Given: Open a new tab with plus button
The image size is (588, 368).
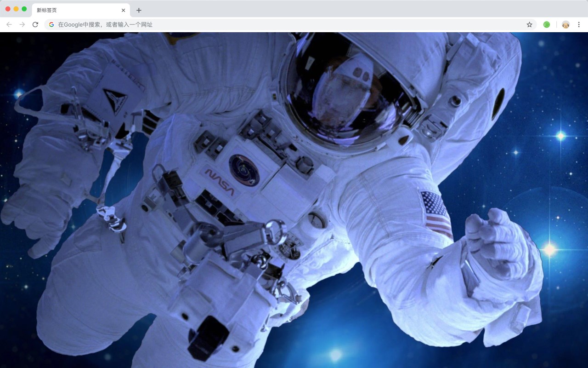Looking at the screenshot, I should click(x=139, y=10).
